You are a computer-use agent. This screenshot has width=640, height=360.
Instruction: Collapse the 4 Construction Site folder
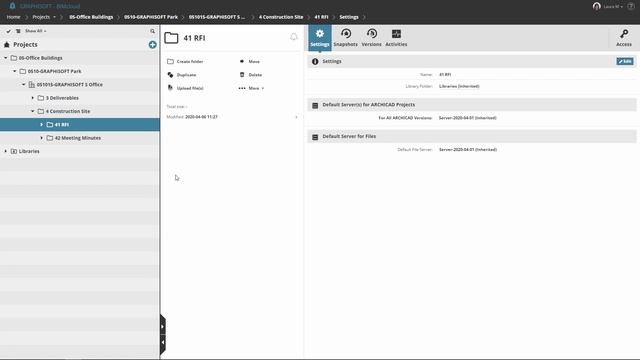point(33,111)
